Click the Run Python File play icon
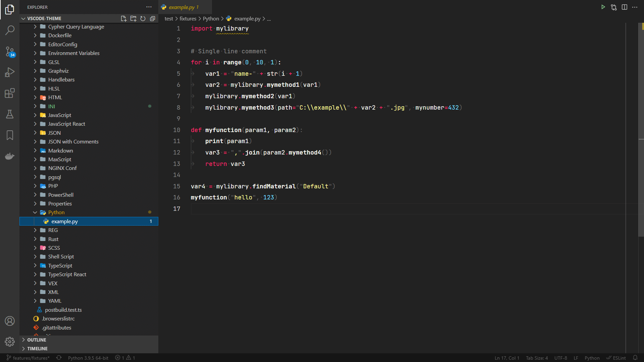This screenshot has width=644, height=362. tap(603, 7)
